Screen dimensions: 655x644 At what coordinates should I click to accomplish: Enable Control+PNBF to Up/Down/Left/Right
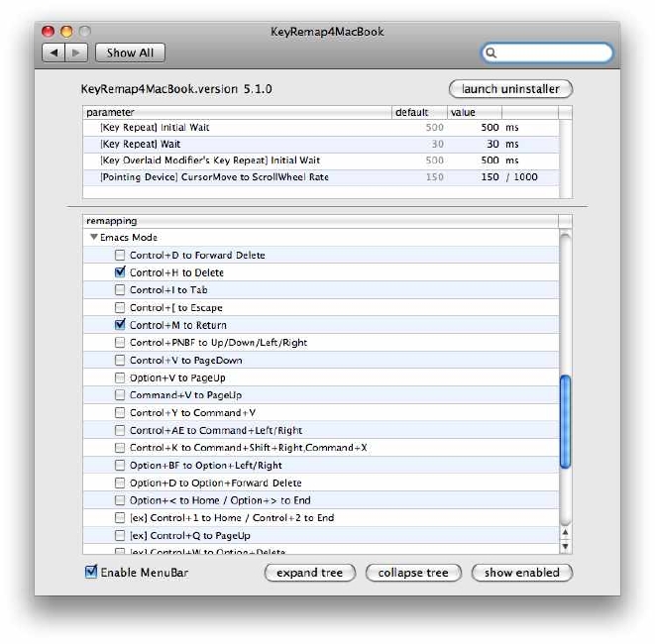[120, 343]
